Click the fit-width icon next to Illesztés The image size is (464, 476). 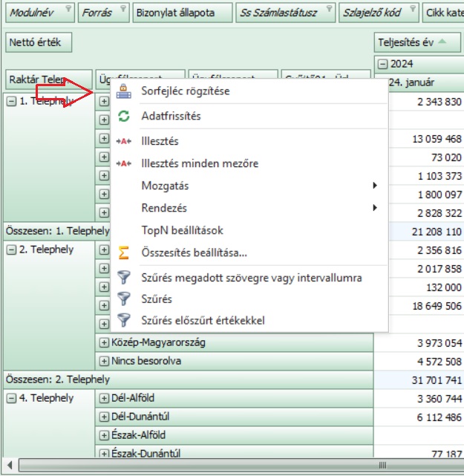(124, 141)
